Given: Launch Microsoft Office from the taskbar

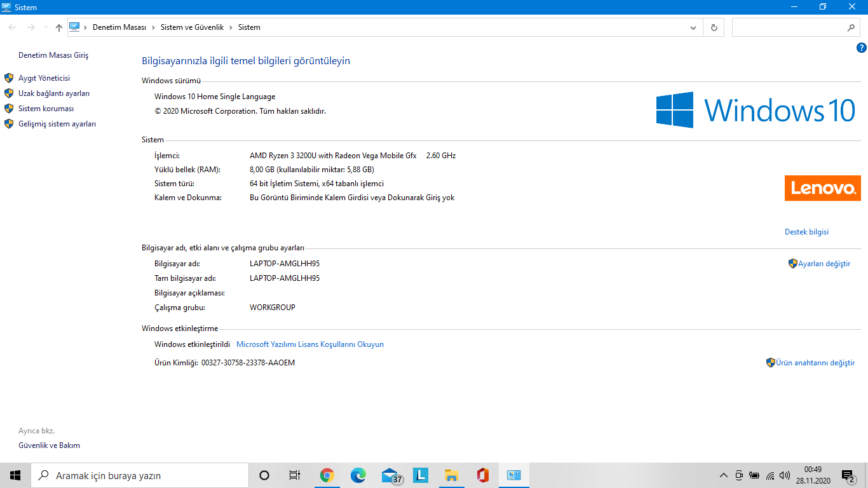Looking at the screenshot, I should click(x=482, y=475).
